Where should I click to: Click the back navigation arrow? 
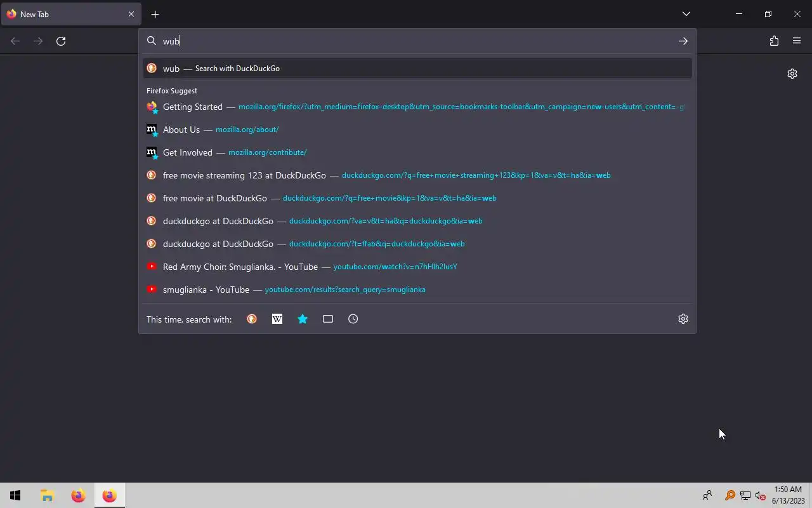(15, 41)
